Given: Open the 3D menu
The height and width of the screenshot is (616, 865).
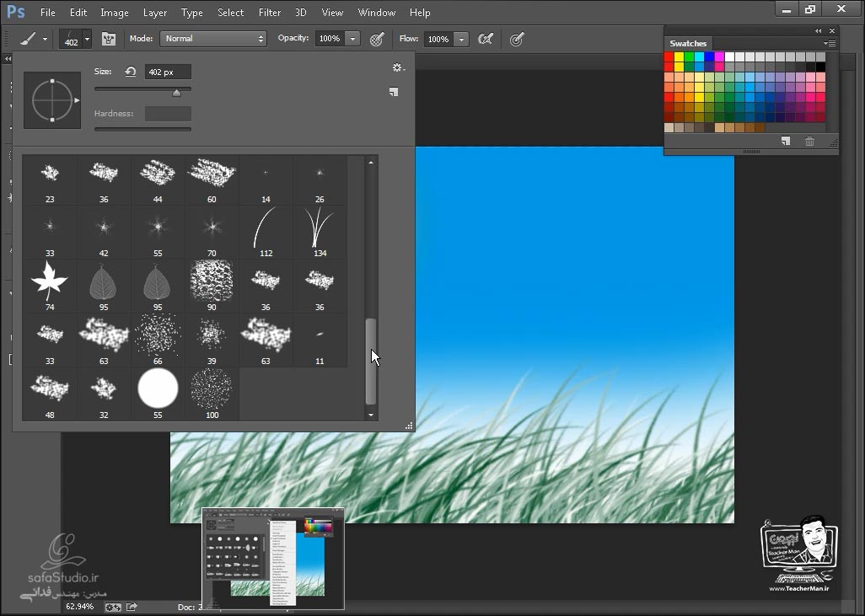Looking at the screenshot, I should (x=301, y=12).
